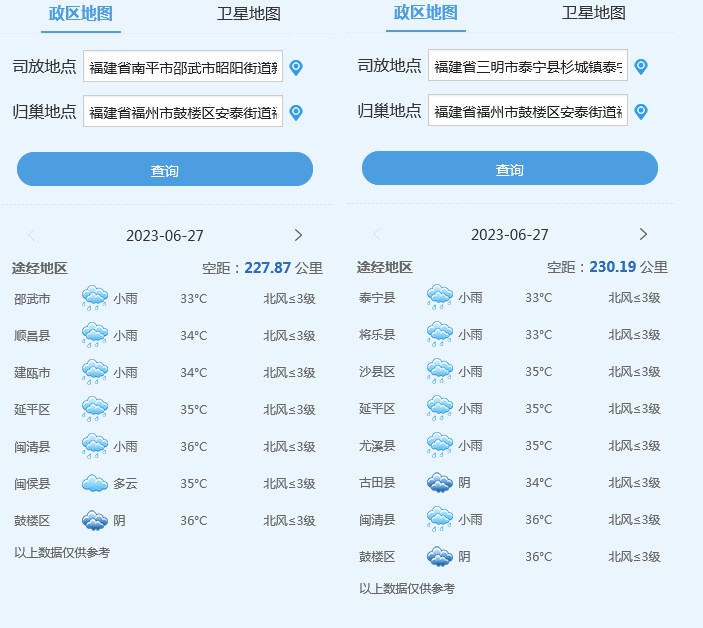Click the 司放地点 input containing 福建省南平市邵武市
The width and height of the screenshot is (703, 628).
tap(183, 68)
